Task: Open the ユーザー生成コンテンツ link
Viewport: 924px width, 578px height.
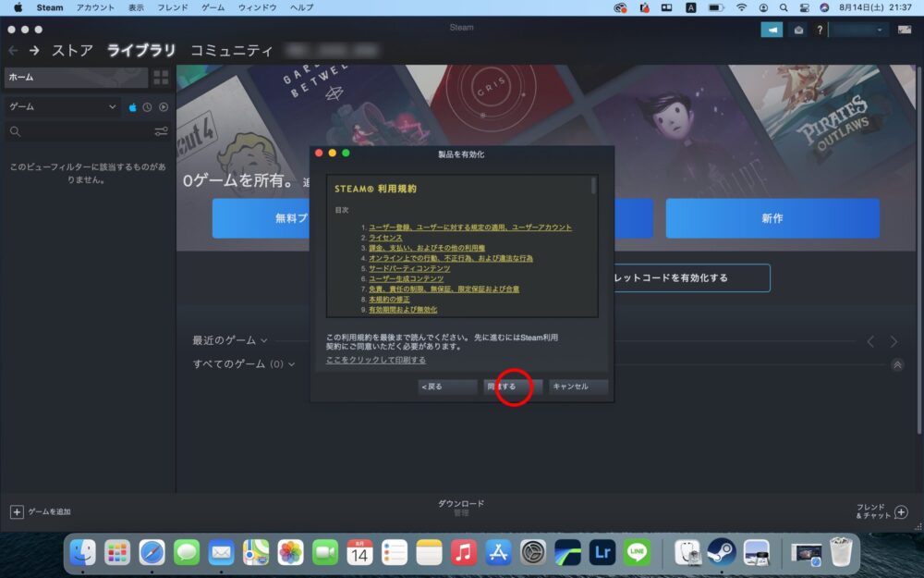Action: (406, 278)
